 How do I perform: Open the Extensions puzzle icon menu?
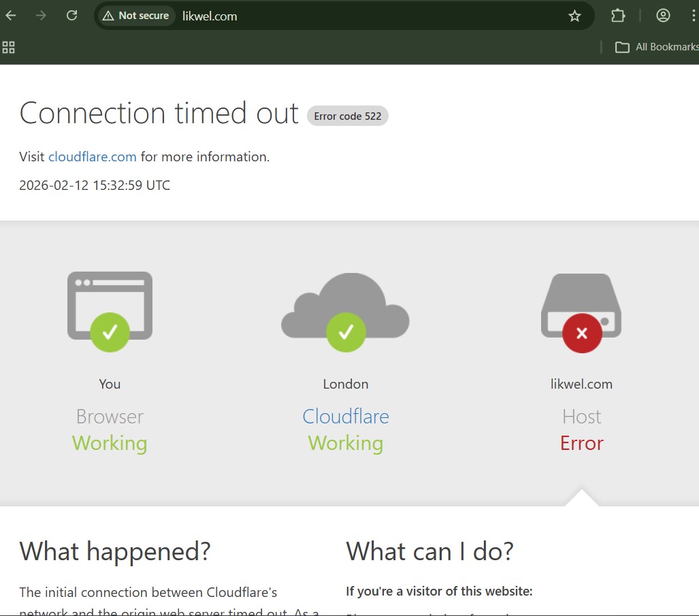click(617, 16)
